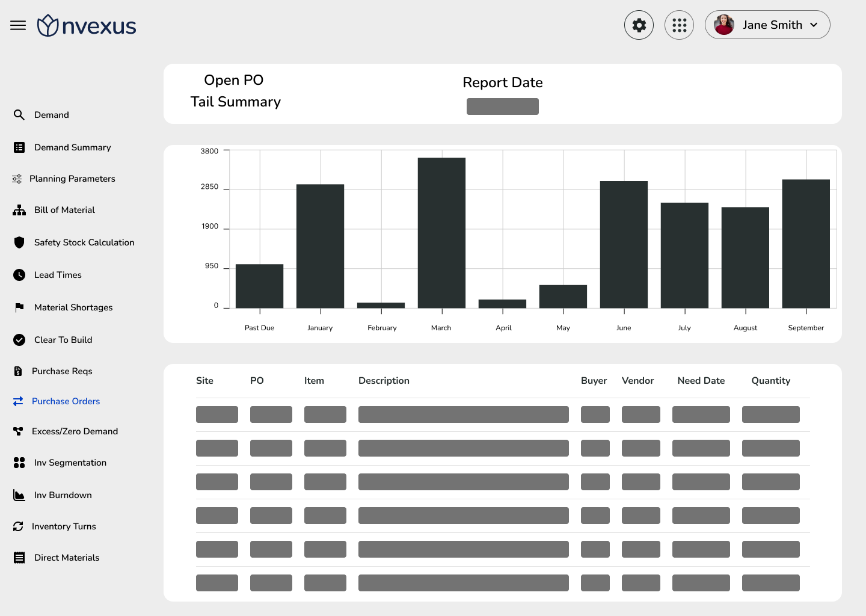Click the Material Shortages flag icon
This screenshot has width=866, height=616.
point(19,307)
